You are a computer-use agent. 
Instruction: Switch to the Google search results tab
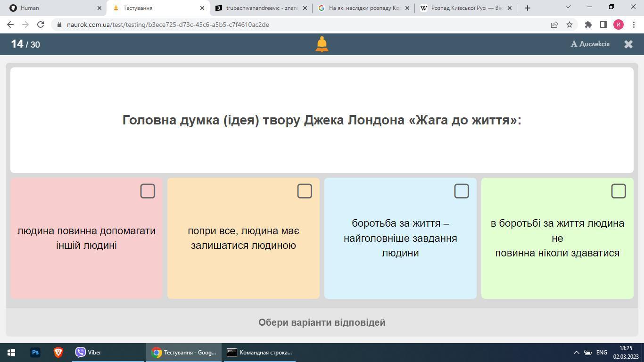(x=363, y=8)
